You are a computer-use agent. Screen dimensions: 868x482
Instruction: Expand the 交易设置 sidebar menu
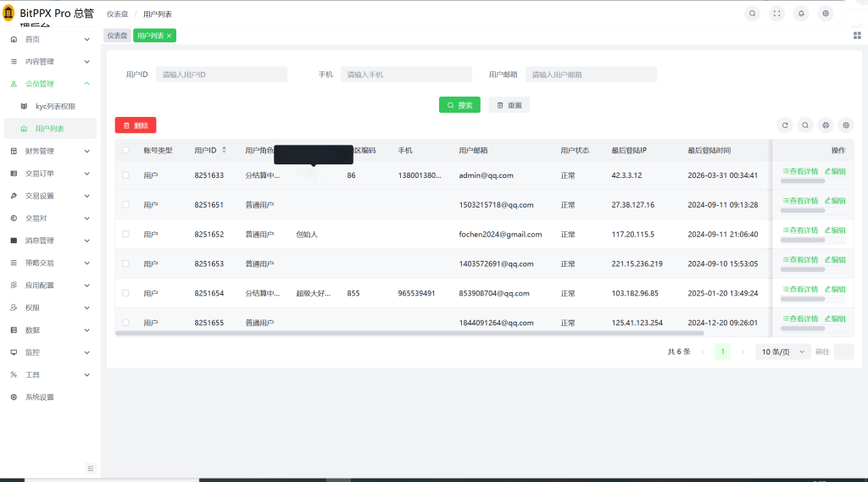pos(50,196)
